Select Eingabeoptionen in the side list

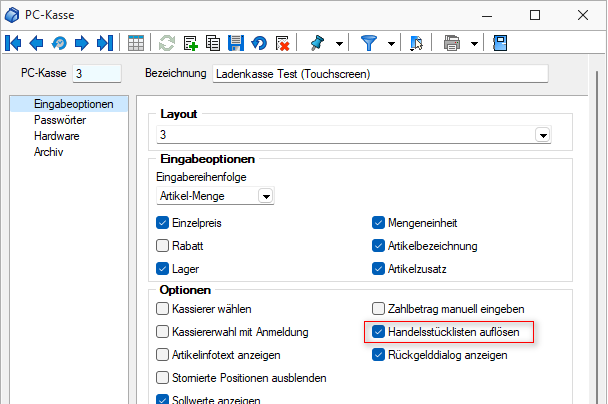[x=69, y=104]
